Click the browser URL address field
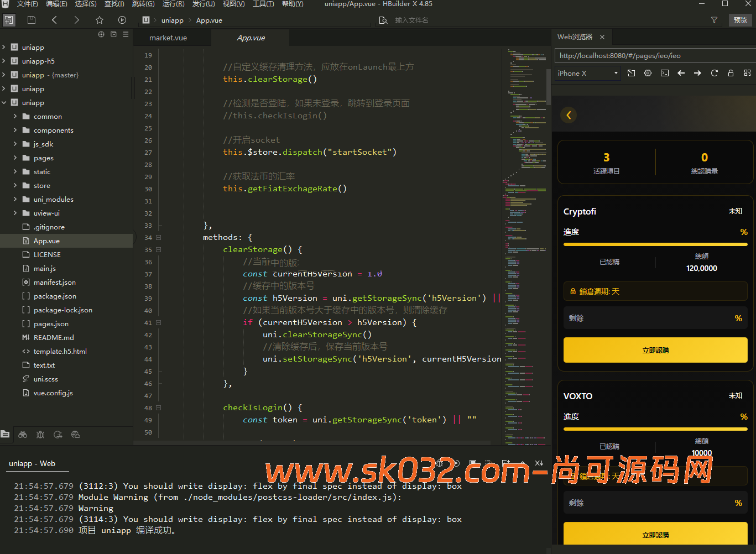This screenshot has width=756, height=554. [x=653, y=55]
